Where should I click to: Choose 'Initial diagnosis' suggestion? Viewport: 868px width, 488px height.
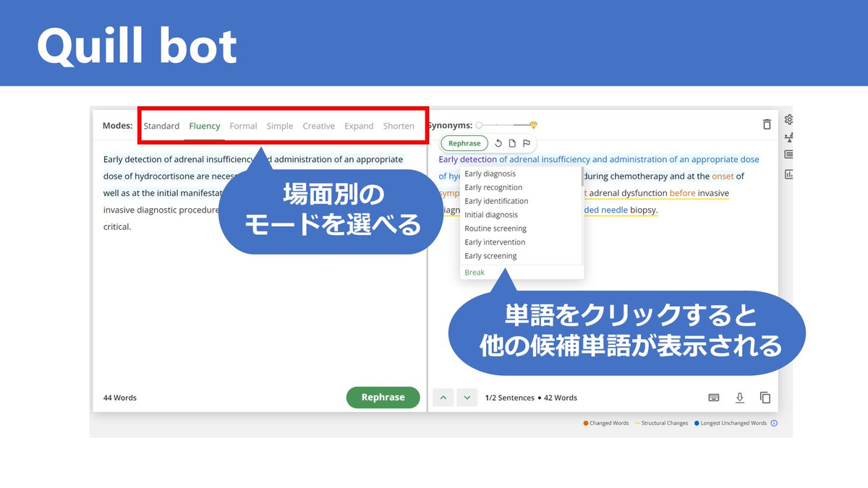(491, 215)
